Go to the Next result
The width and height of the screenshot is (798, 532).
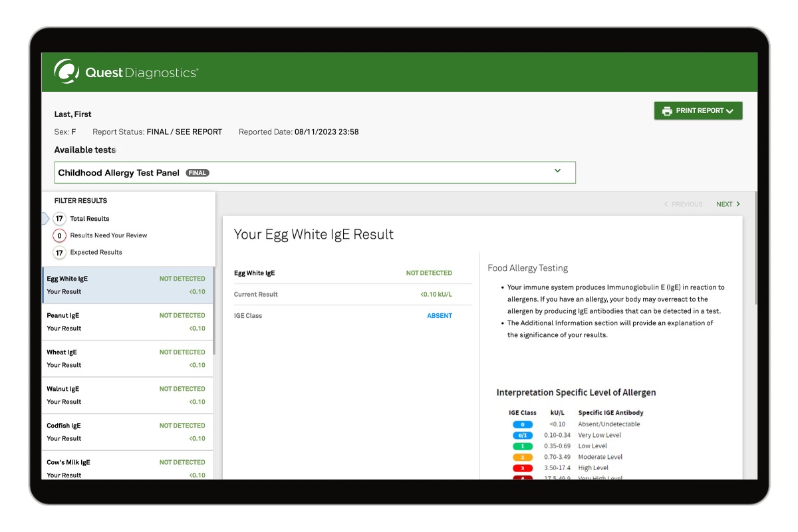coord(728,204)
